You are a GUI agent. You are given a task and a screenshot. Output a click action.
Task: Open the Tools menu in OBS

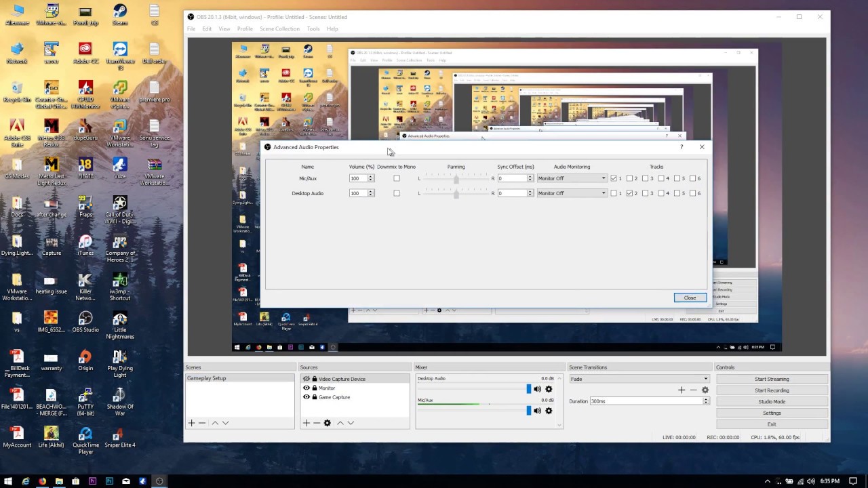tap(313, 28)
